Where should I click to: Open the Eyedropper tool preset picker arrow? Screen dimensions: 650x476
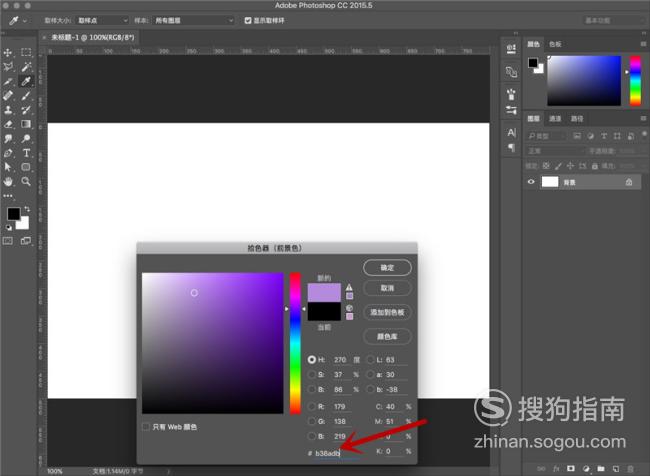(25, 20)
